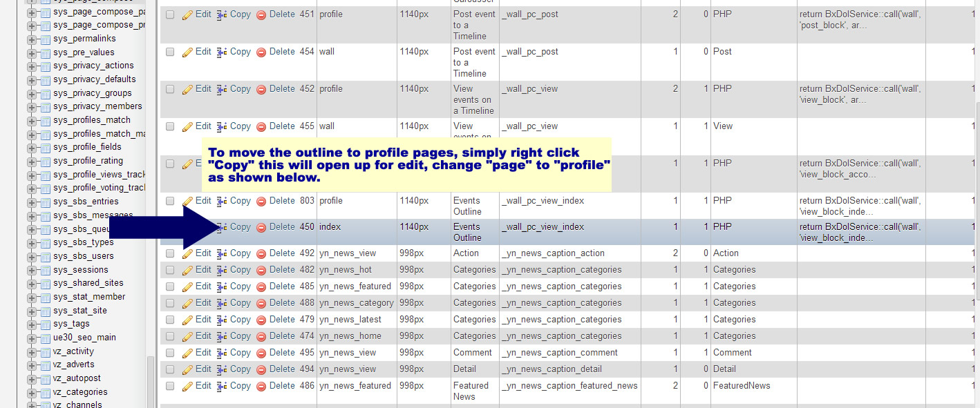980x408 pixels.
Task: Click the pencil Edit icon for row 451
Action: (x=187, y=14)
